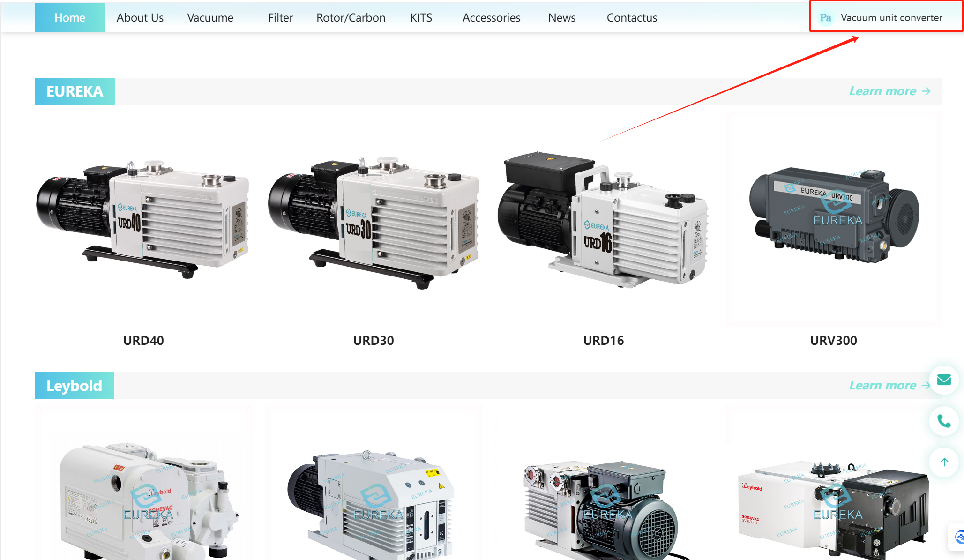The image size is (964, 560).
Task: Click the back-to-top arrow icon
Action: pyautogui.click(x=943, y=462)
